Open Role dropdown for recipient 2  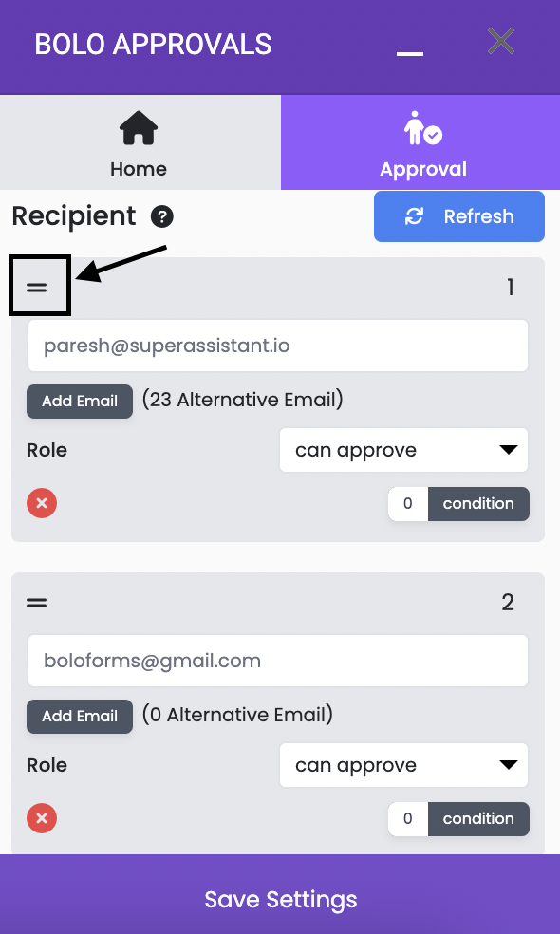pyautogui.click(x=404, y=765)
